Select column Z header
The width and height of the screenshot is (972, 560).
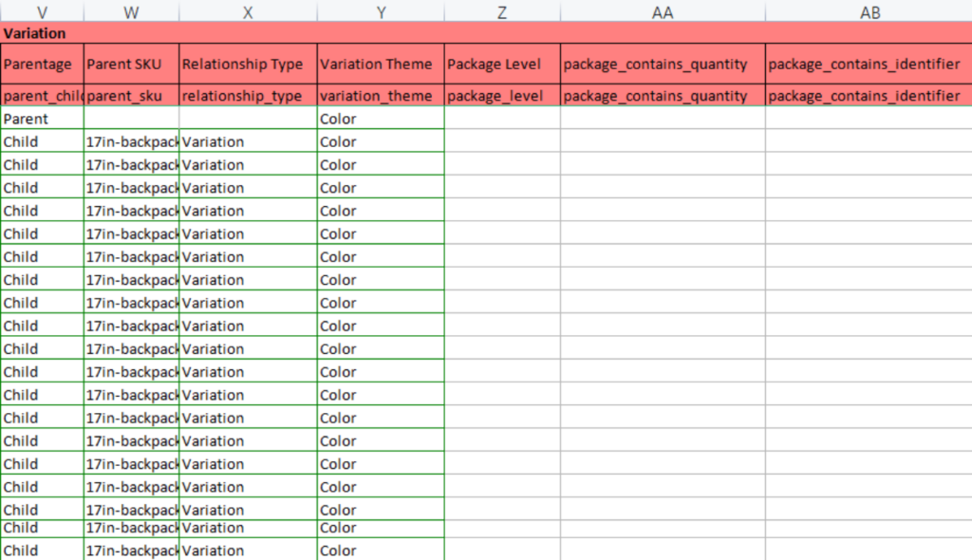(502, 11)
